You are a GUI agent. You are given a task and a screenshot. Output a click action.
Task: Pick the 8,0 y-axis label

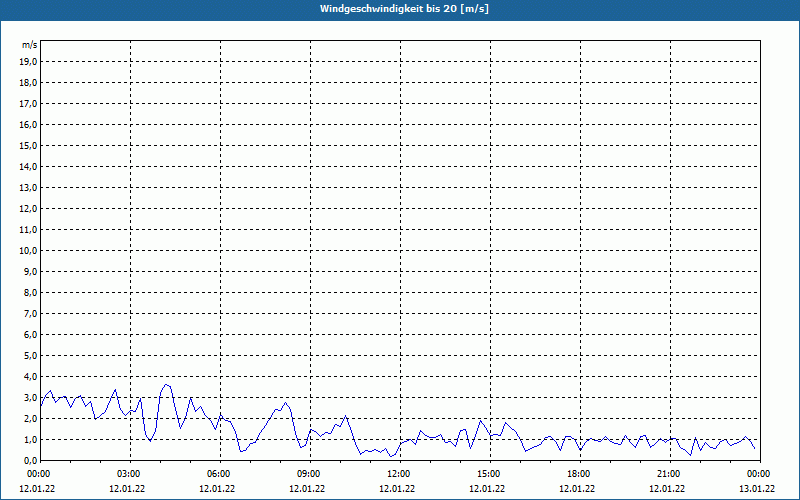pyautogui.click(x=31, y=292)
